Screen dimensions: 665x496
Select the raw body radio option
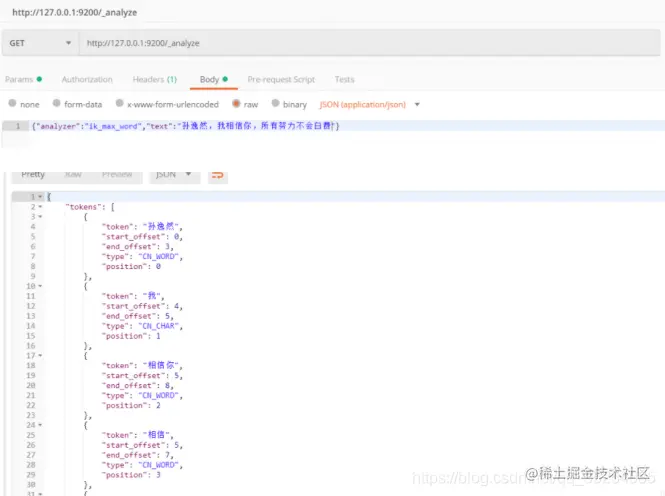(x=236, y=103)
